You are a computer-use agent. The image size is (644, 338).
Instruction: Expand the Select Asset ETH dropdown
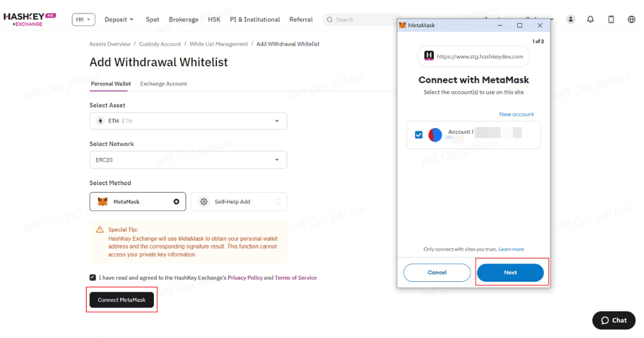(x=188, y=121)
